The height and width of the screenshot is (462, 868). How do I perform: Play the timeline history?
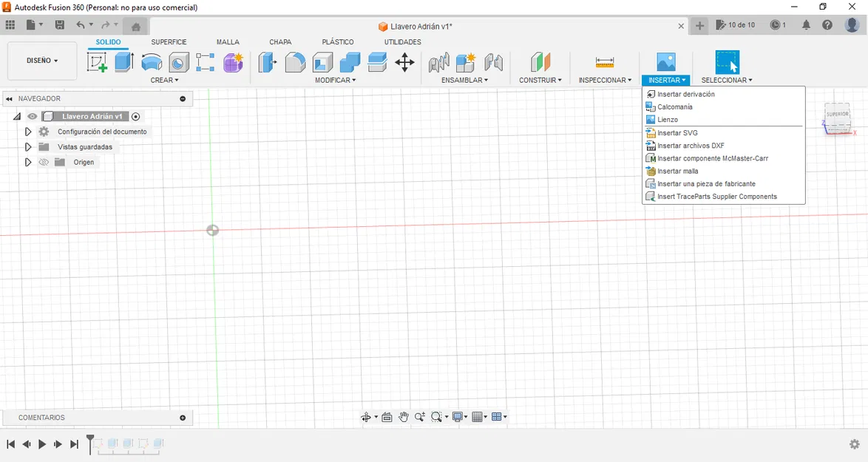click(x=42, y=444)
